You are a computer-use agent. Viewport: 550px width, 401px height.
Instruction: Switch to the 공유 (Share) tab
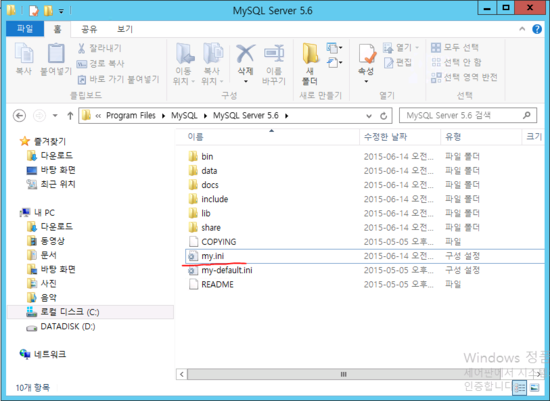coord(89,29)
